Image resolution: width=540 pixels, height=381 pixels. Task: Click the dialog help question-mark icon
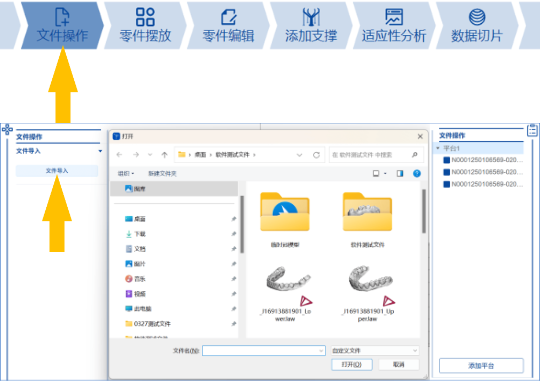click(417, 173)
